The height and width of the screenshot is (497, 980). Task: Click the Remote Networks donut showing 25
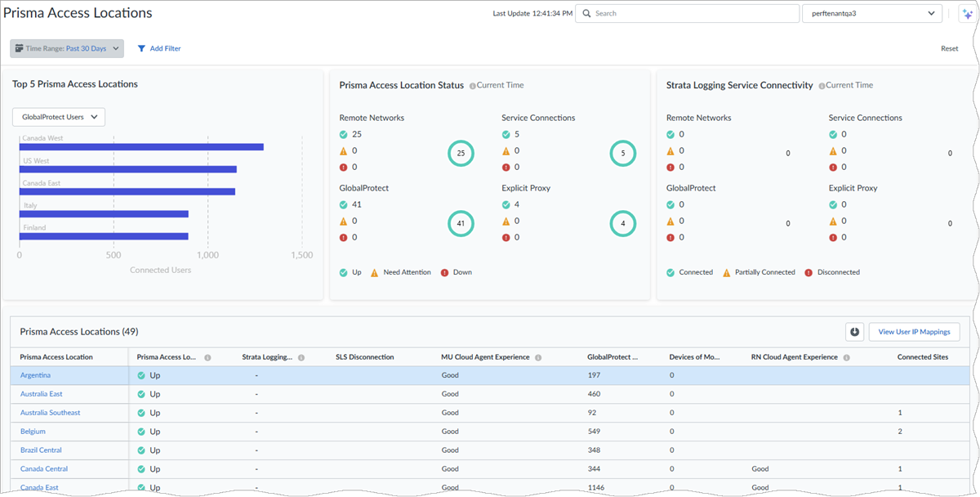coord(461,153)
